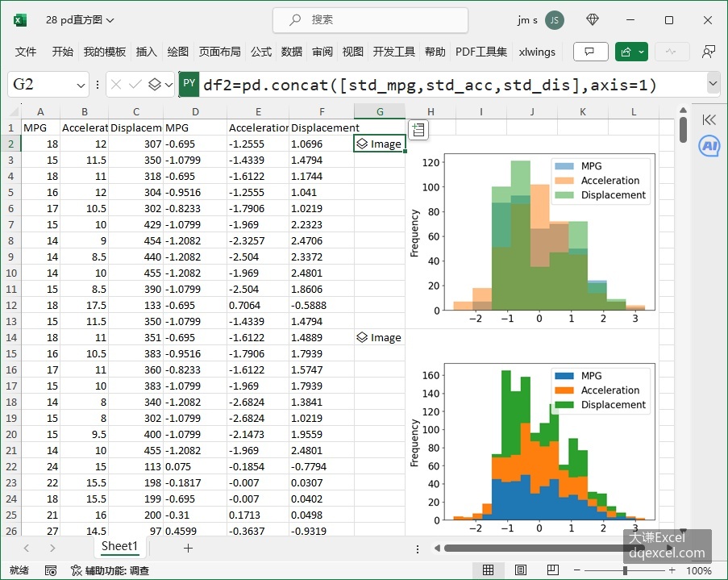Open the 文件 menu
This screenshot has width=728, height=580.
click(x=26, y=52)
